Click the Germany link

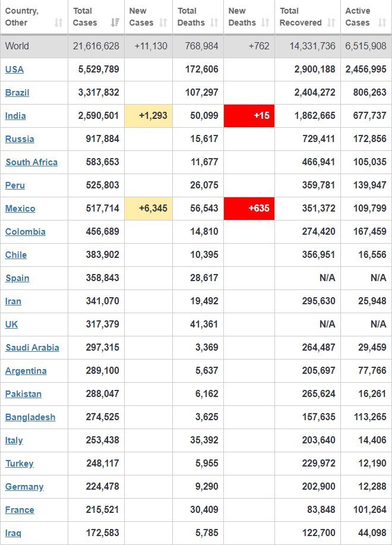24,487
